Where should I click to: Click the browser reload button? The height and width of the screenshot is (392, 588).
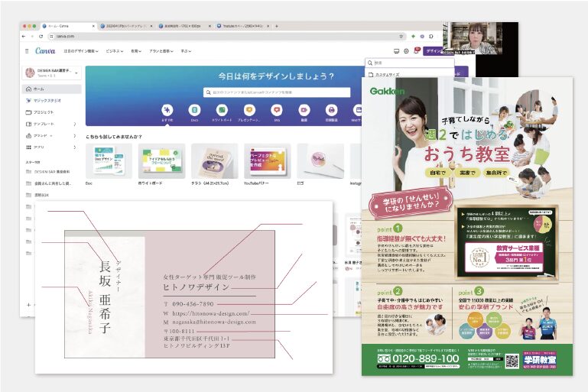pos(42,36)
